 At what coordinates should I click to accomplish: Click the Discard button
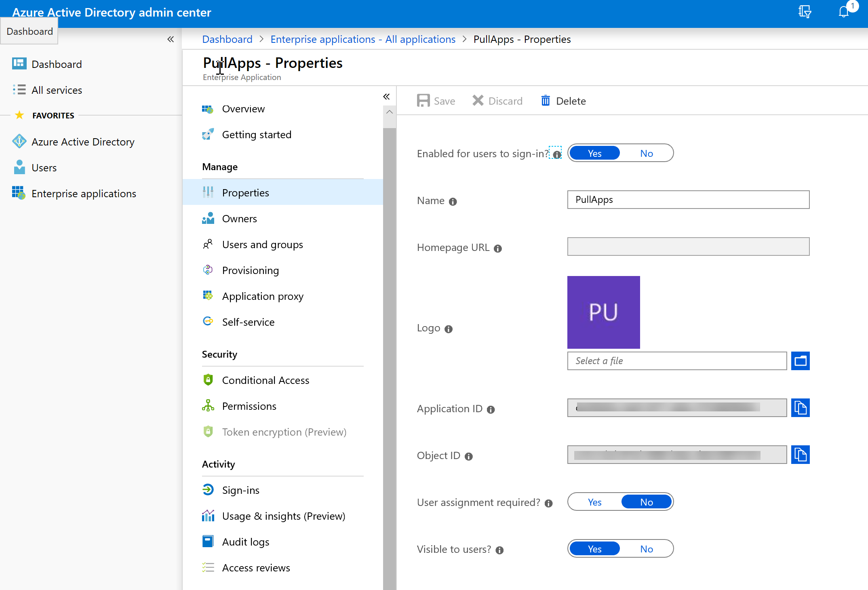tap(497, 101)
